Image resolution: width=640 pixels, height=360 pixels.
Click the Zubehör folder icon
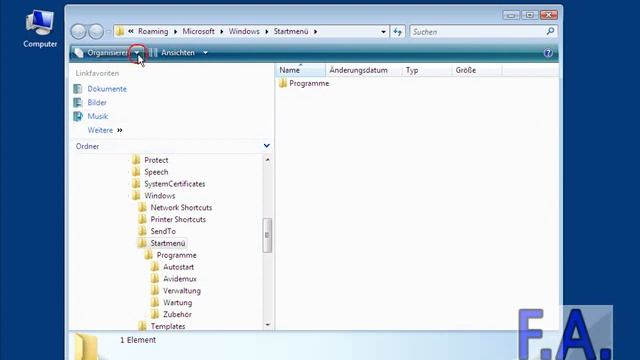[155, 314]
